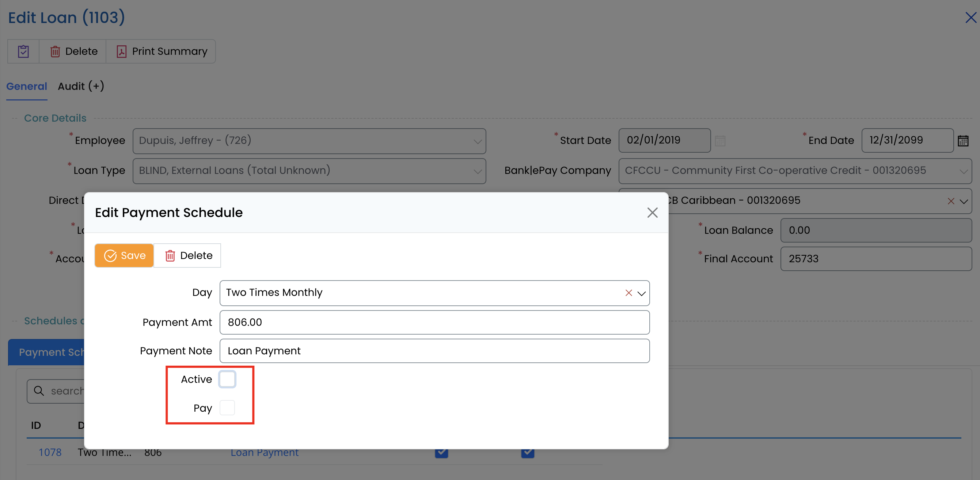Save the payment schedule
The height and width of the screenshot is (480, 980).
click(124, 256)
